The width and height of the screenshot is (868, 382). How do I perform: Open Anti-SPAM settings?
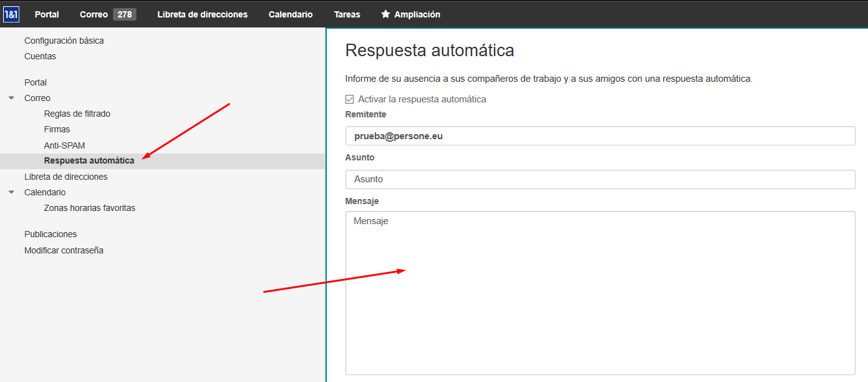[x=64, y=145]
